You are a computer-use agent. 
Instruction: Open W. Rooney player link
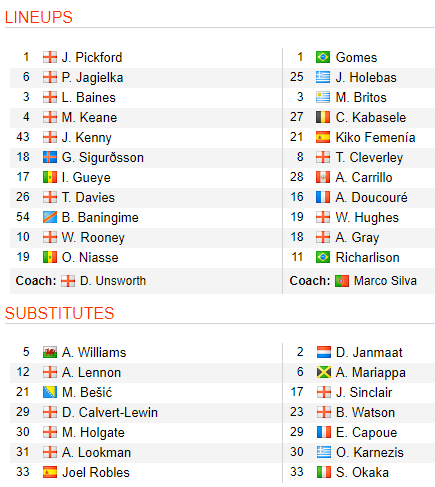click(93, 238)
